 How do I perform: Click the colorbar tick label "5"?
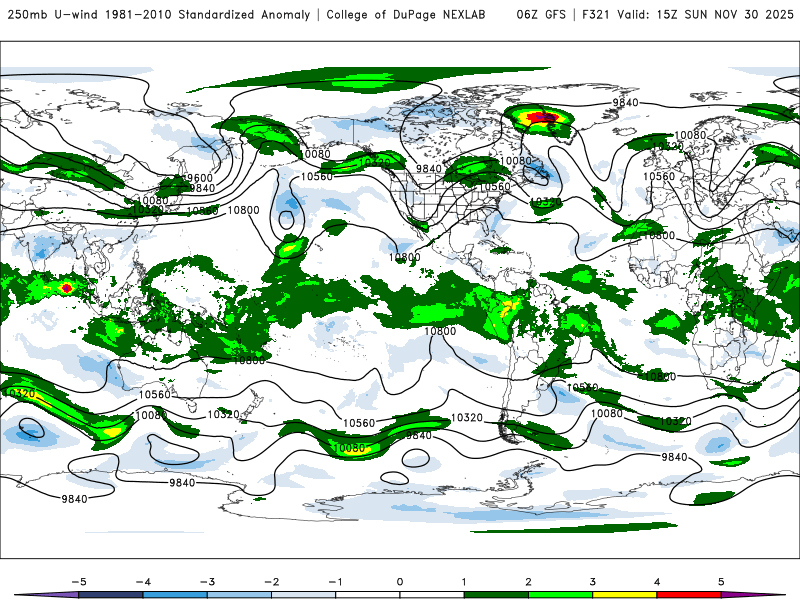pyautogui.click(x=721, y=582)
